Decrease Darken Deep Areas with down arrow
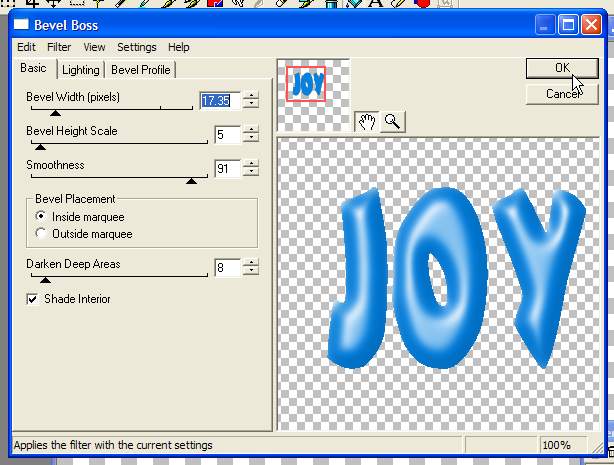Screen dimensions: 614x465 tap(251, 271)
